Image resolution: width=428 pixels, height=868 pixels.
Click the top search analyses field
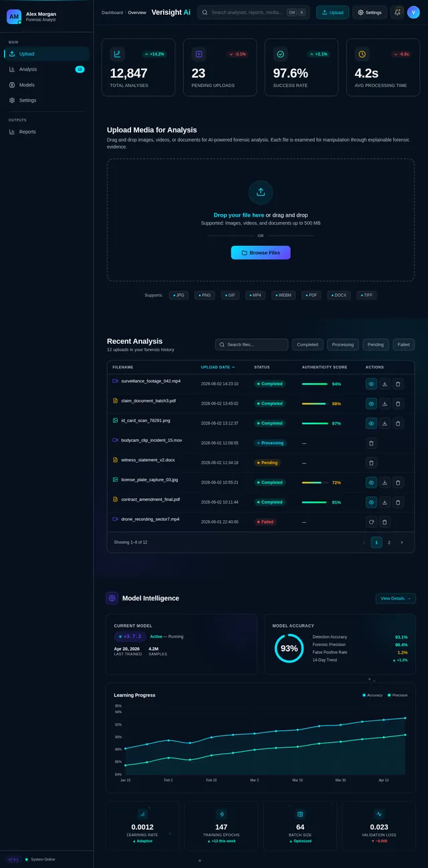point(253,12)
